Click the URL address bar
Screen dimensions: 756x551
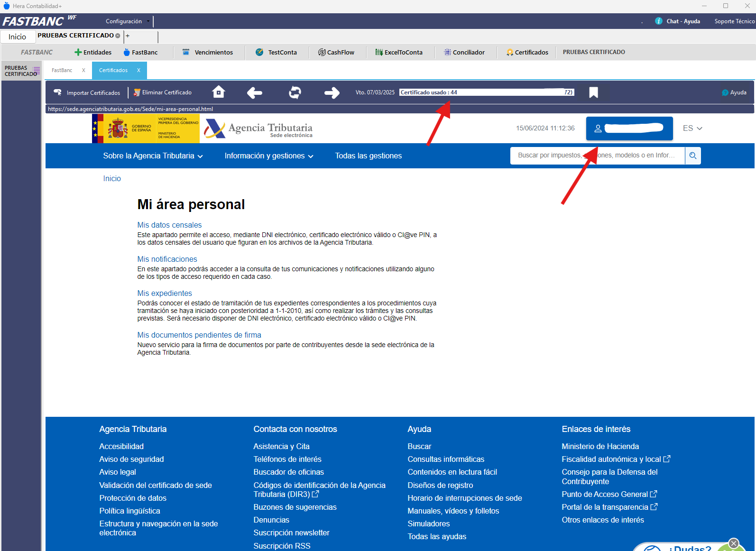click(400, 109)
